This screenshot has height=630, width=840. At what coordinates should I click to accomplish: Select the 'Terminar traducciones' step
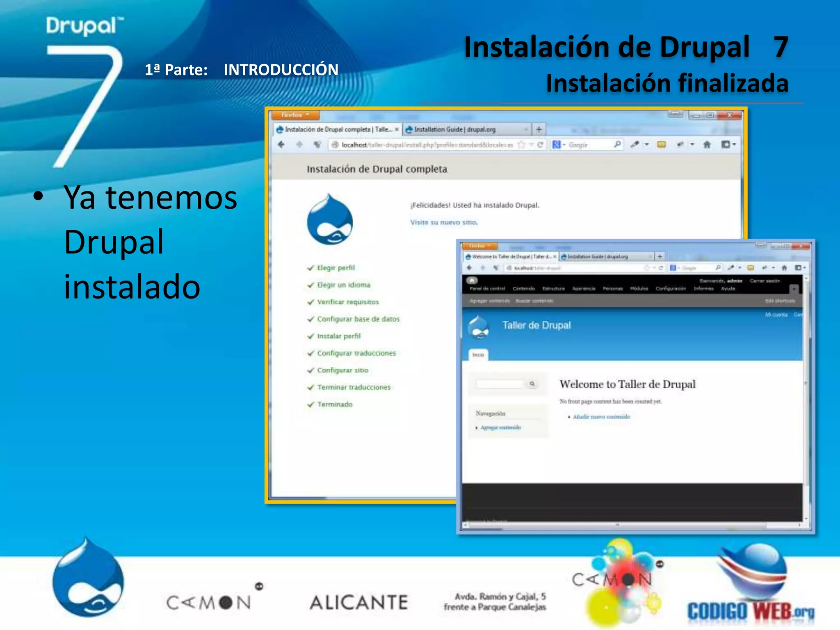click(x=354, y=388)
